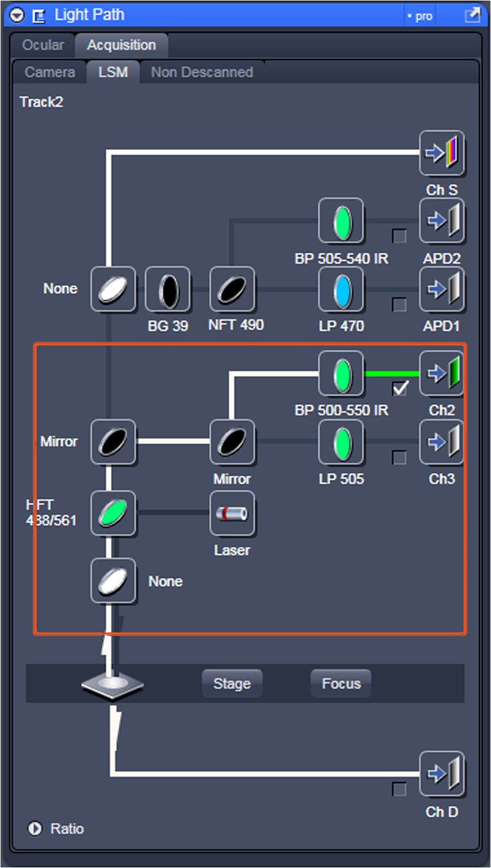Click the Focus button
Viewport: 491px width, 868px height.
341,684
